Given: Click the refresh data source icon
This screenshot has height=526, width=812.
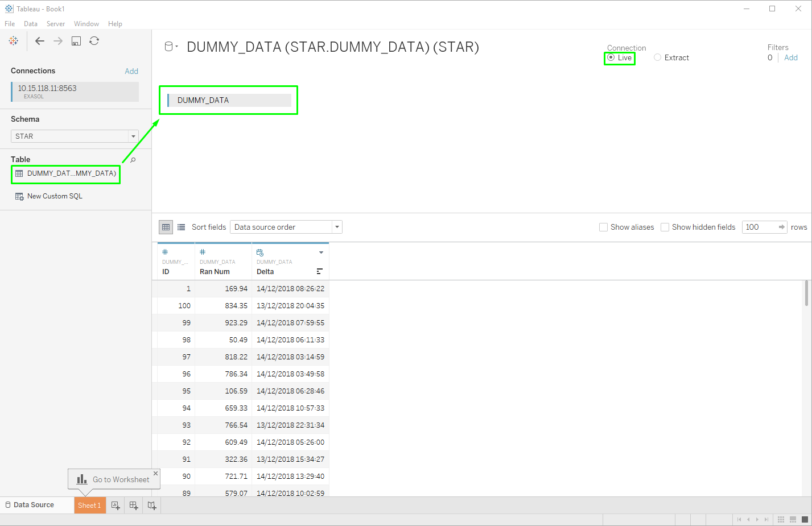Looking at the screenshot, I should tap(94, 41).
